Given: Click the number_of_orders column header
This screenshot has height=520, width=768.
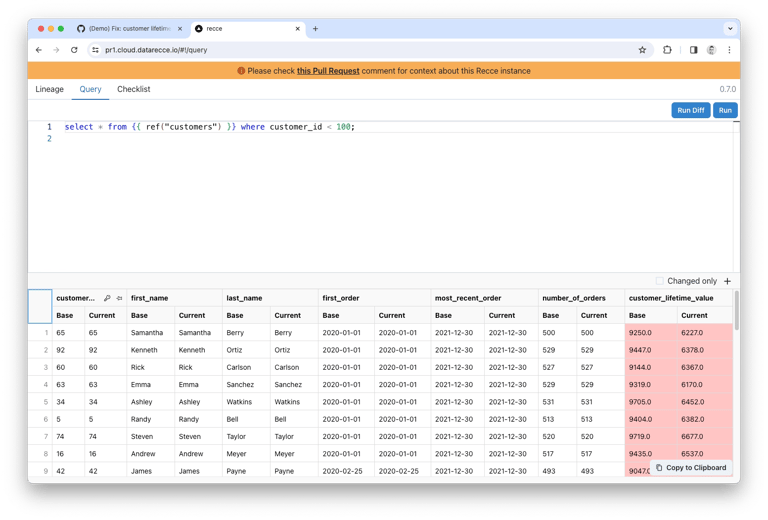Looking at the screenshot, I should click(x=581, y=298).
